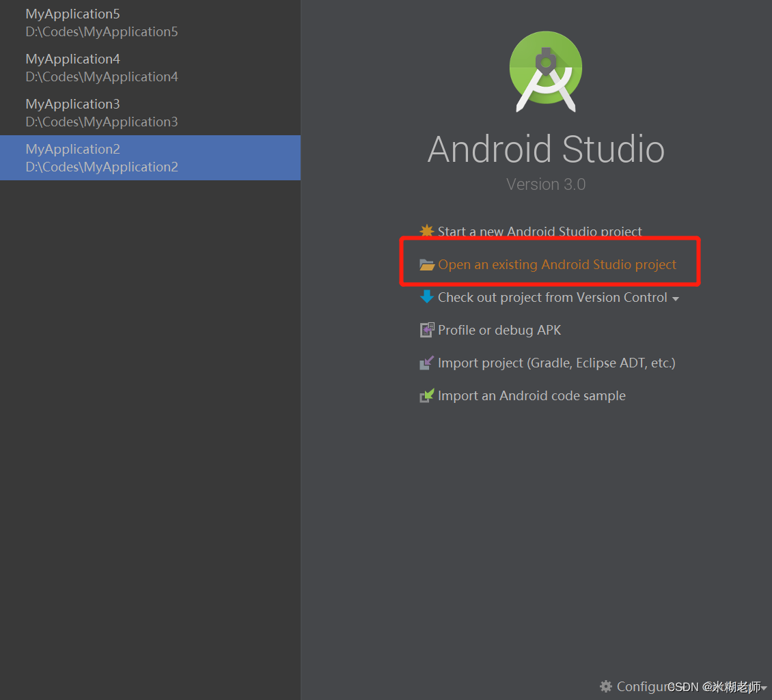This screenshot has width=772, height=700.
Task: Start a new Android Studio project
Action: click(x=540, y=232)
